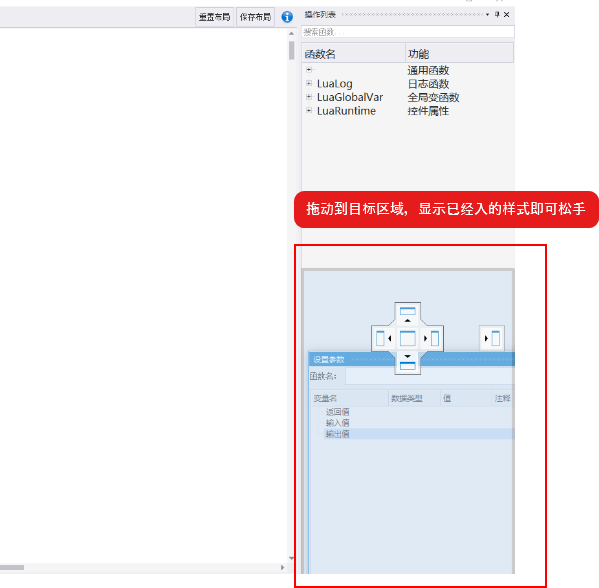The image size is (599, 588).
Task: Click the 重置布局 button
Action: (x=214, y=17)
